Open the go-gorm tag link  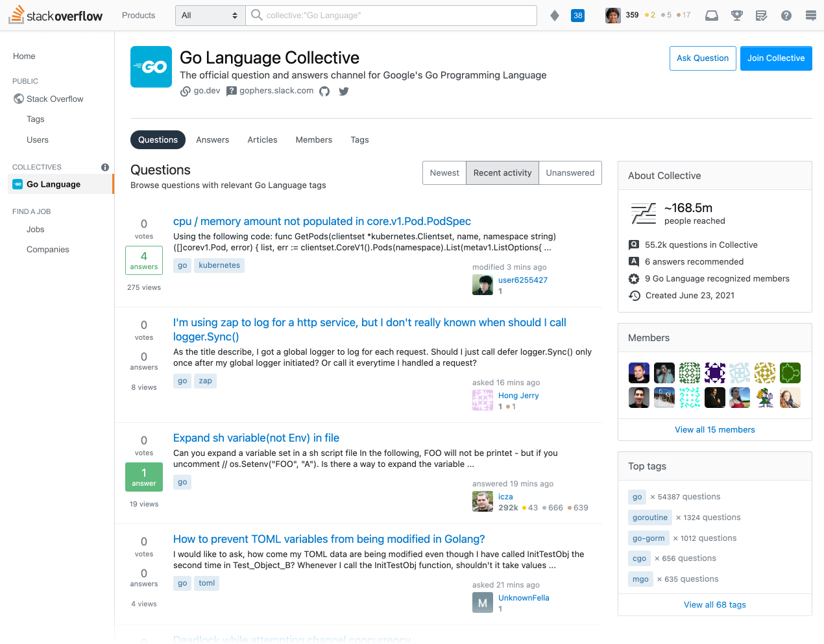pyautogui.click(x=649, y=538)
